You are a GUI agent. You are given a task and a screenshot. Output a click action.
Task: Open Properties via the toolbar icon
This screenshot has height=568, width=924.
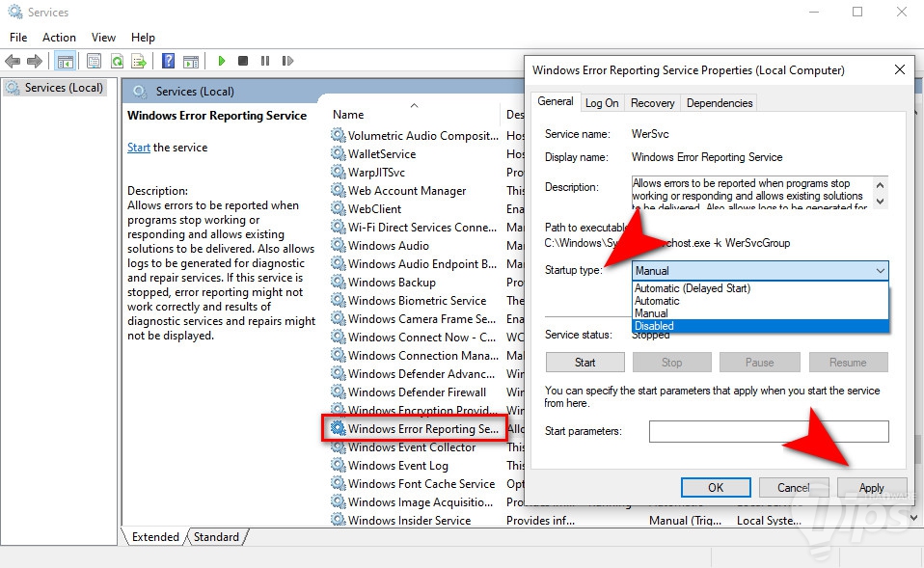[x=94, y=61]
